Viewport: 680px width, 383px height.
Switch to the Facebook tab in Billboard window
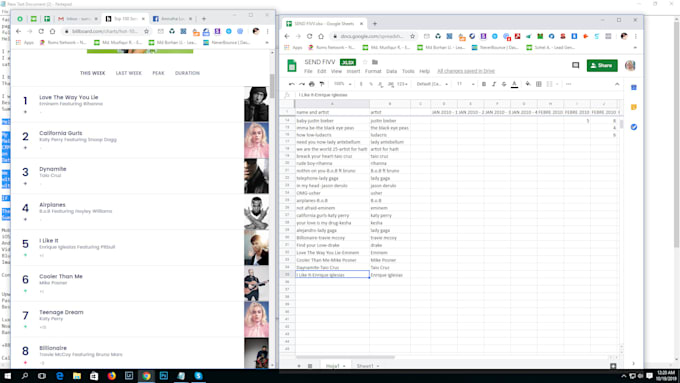tap(173, 19)
